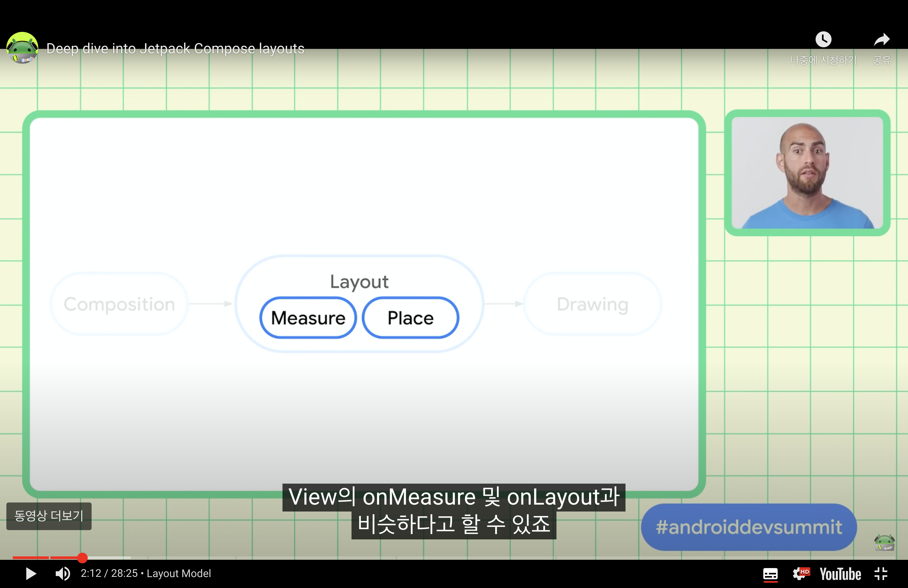Click the Place pill in slide
Viewport: 908px width, 588px height.
pos(410,318)
